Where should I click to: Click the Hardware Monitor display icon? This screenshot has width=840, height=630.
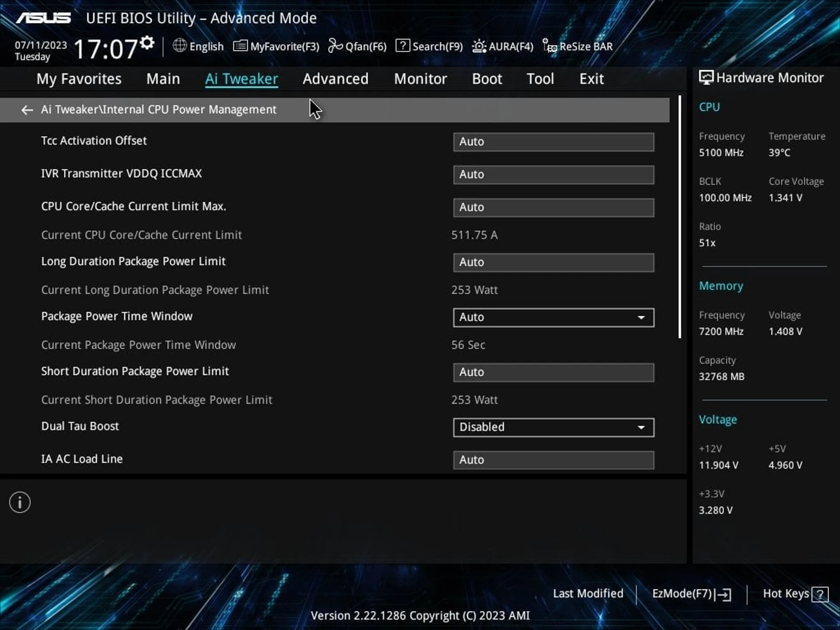click(x=706, y=78)
